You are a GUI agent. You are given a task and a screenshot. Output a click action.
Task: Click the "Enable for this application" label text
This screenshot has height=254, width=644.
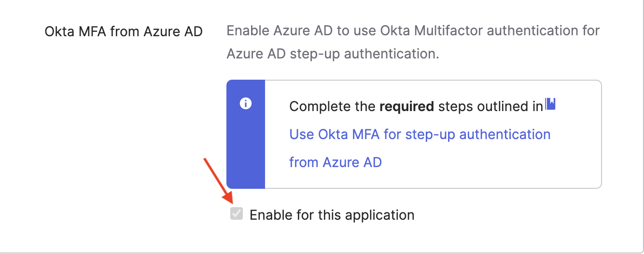click(332, 215)
